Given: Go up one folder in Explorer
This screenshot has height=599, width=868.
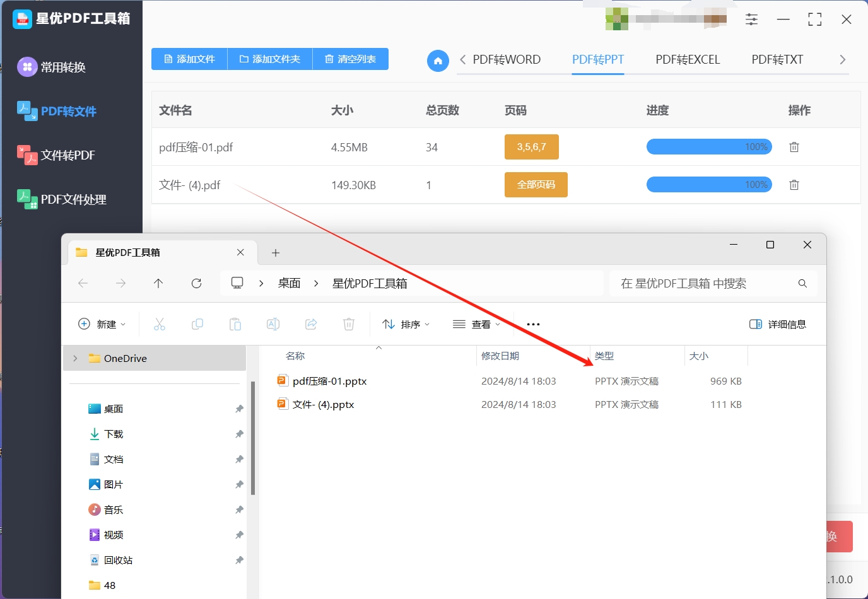Looking at the screenshot, I should click(158, 283).
